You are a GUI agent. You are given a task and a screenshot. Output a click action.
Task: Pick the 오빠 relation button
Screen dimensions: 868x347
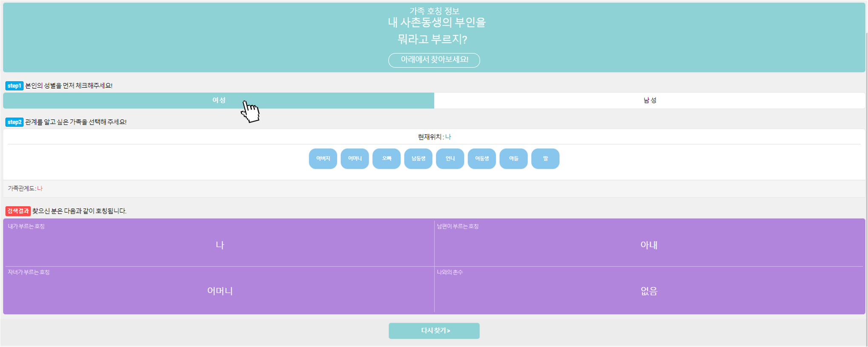click(x=387, y=159)
